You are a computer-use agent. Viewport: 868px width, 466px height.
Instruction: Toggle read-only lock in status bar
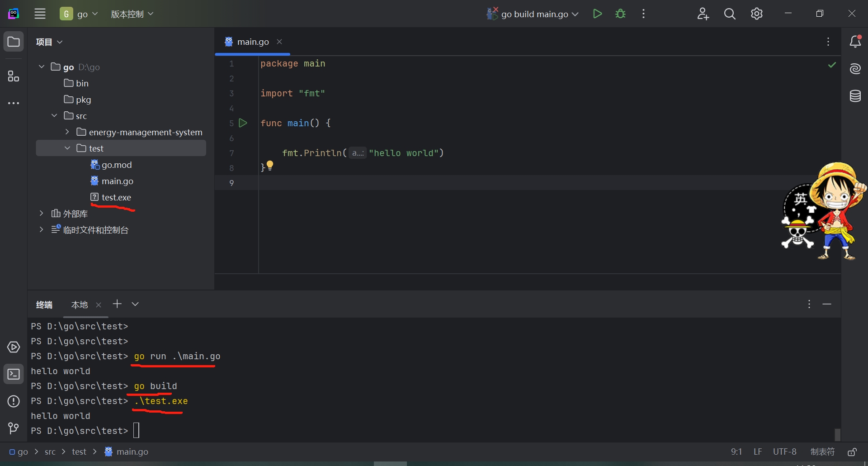(852, 452)
